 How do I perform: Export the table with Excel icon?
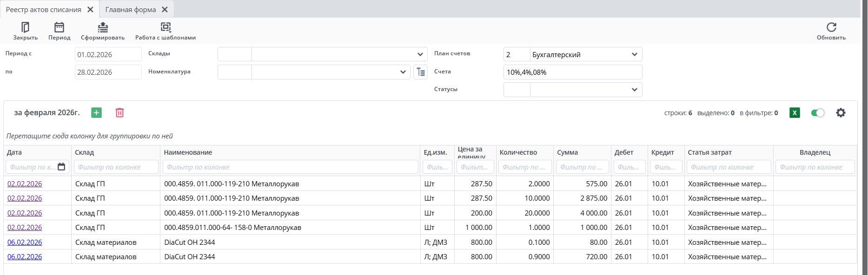coord(795,113)
